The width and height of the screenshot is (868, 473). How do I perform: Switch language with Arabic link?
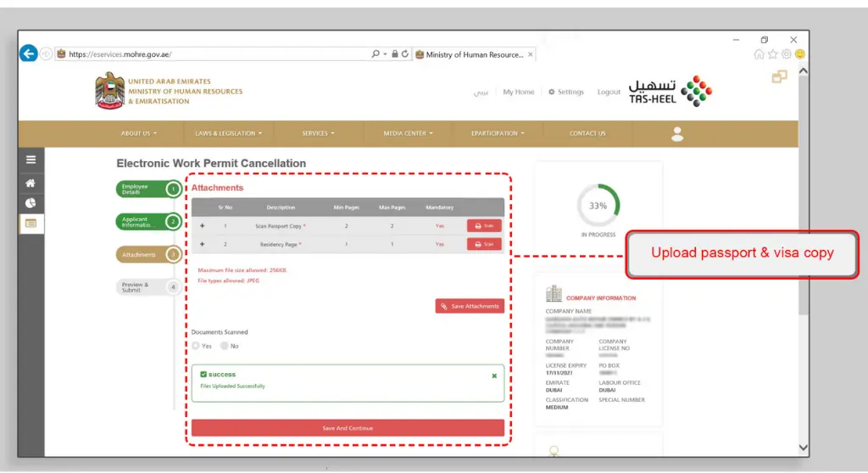(481, 92)
